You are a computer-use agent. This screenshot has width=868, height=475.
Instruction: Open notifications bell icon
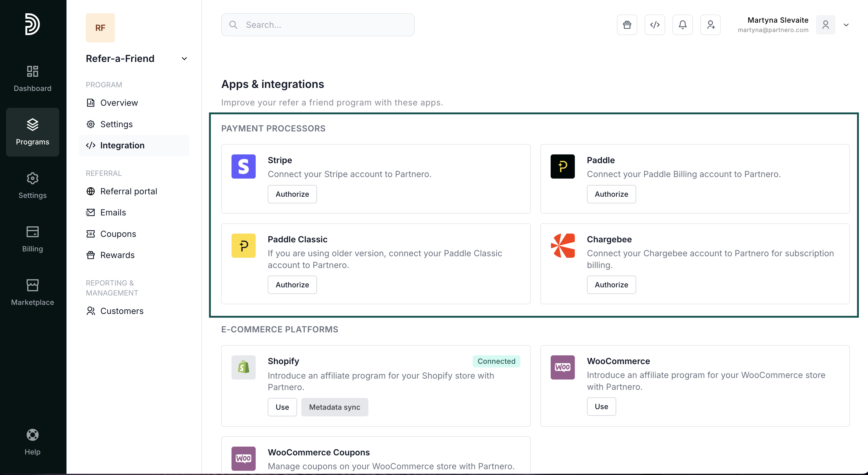tap(682, 25)
